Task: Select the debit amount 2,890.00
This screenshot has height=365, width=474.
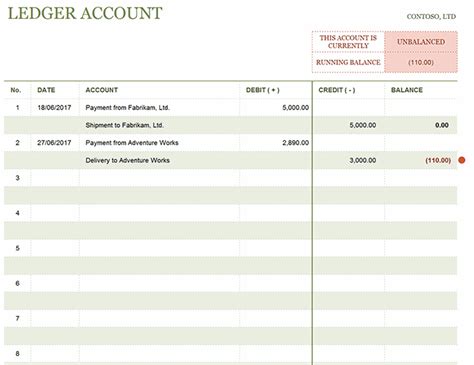Action: point(275,143)
